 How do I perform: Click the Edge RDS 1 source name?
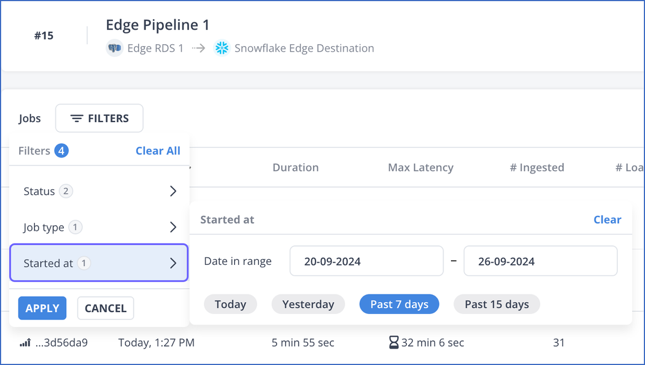pos(155,48)
